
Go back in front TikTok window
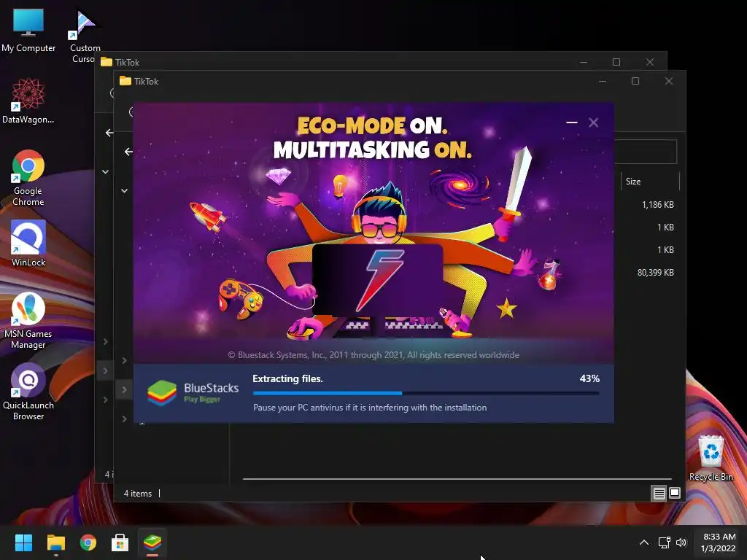coord(128,152)
